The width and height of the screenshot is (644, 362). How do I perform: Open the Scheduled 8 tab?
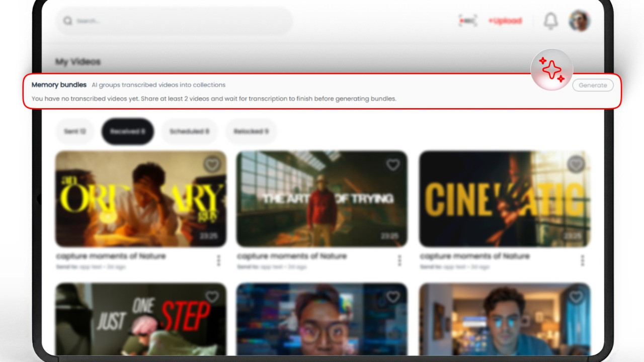click(x=189, y=131)
